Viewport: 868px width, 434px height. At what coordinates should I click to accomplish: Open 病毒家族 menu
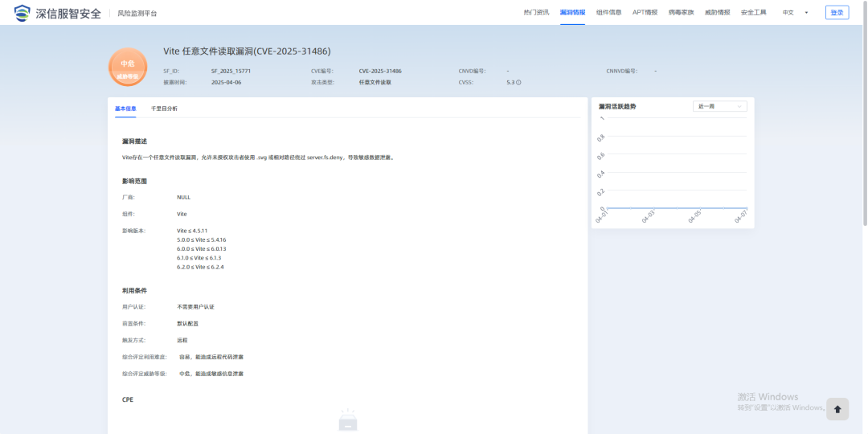point(681,12)
